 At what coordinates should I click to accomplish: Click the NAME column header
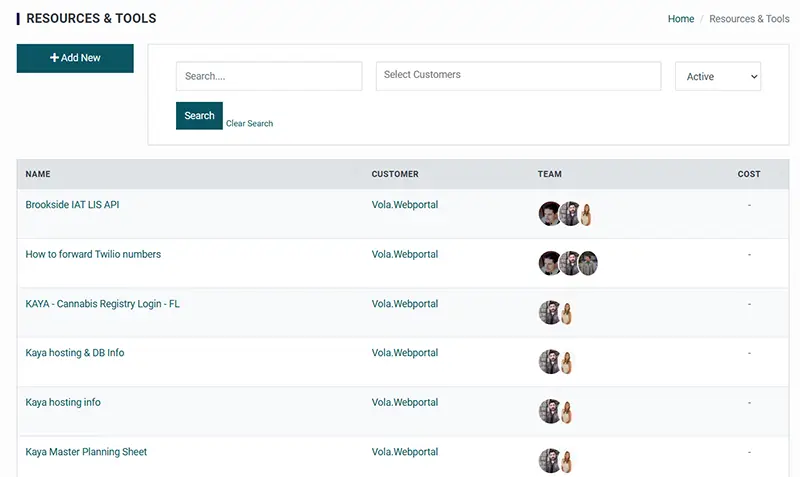(38, 174)
